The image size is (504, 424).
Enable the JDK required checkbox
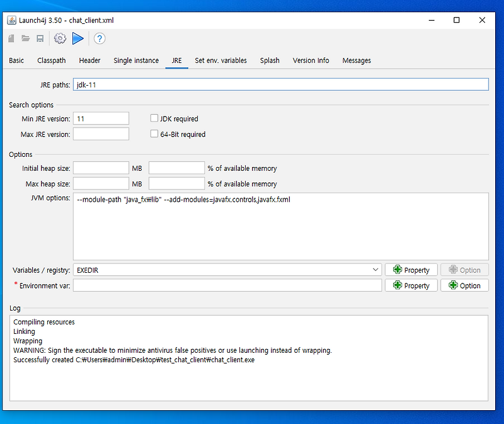pos(154,118)
